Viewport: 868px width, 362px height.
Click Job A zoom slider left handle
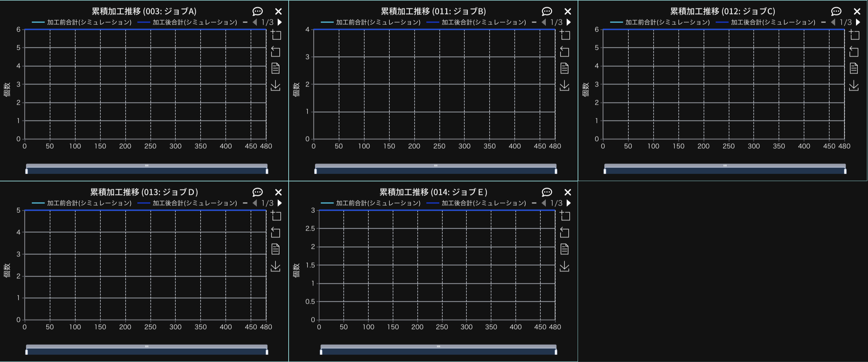point(27,171)
